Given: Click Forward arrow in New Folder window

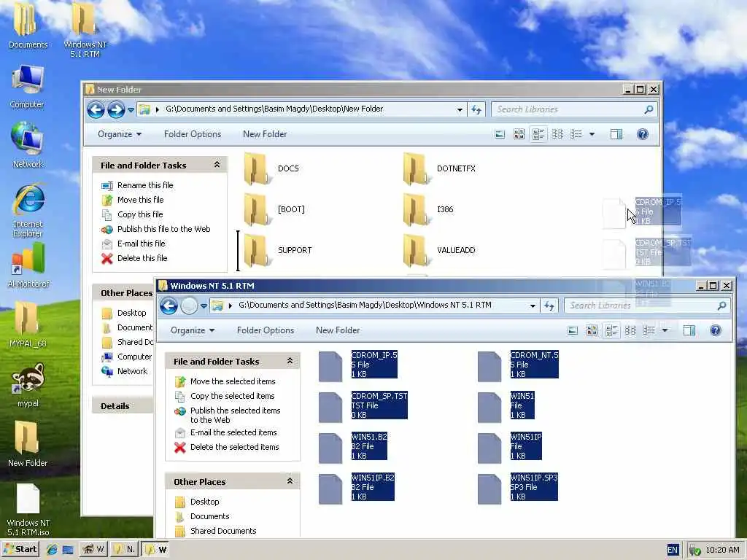Looking at the screenshot, I should [116, 109].
